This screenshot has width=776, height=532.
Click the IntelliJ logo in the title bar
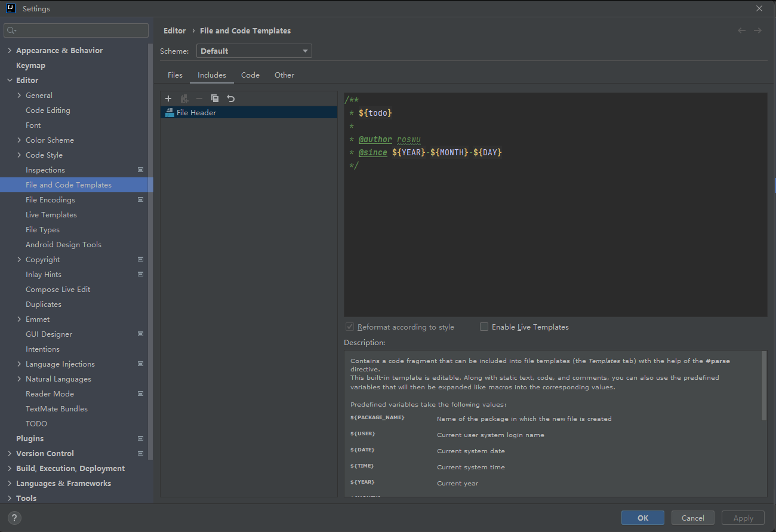tap(11, 8)
